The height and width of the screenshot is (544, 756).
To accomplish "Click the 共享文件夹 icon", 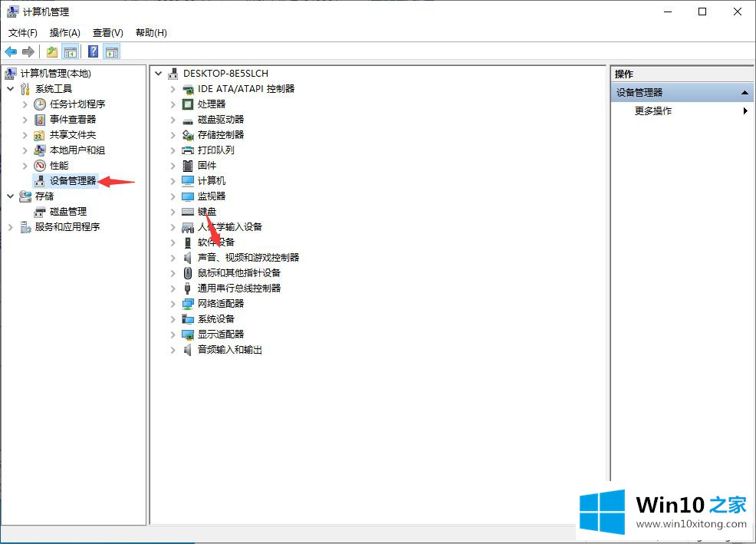I will 40,135.
